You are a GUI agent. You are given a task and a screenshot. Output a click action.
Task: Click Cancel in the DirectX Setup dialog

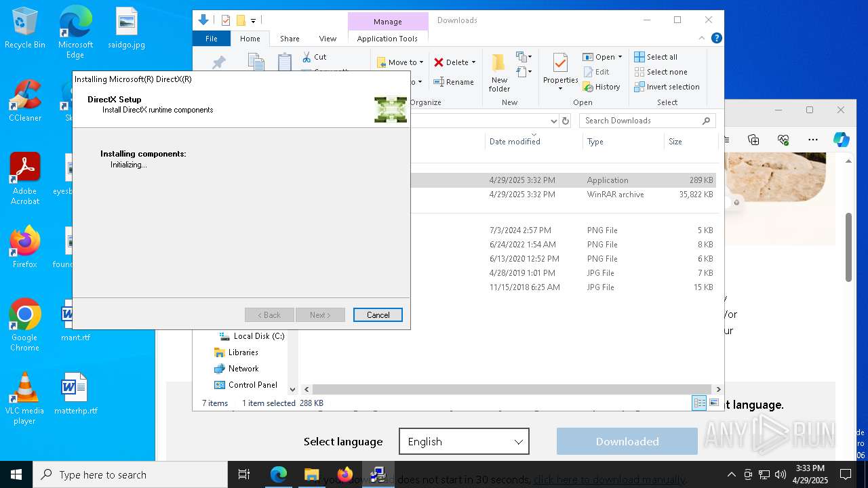pyautogui.click(x=378, y=314)
